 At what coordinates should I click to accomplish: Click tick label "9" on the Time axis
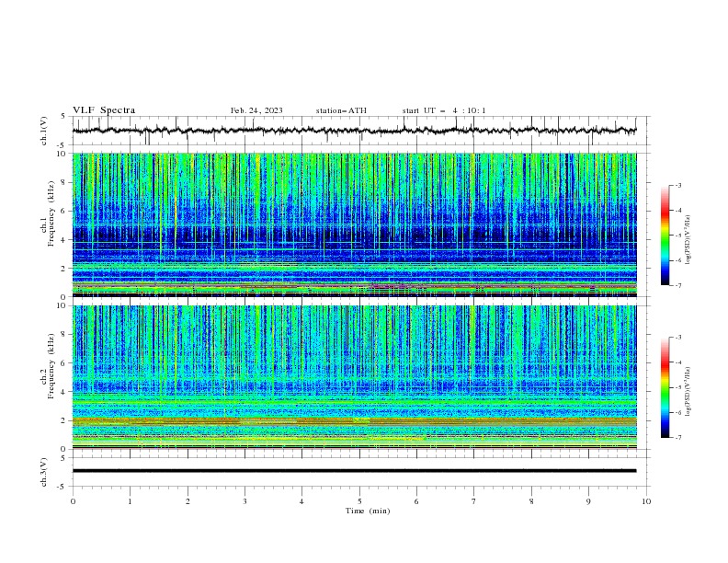tap(588, 501)
